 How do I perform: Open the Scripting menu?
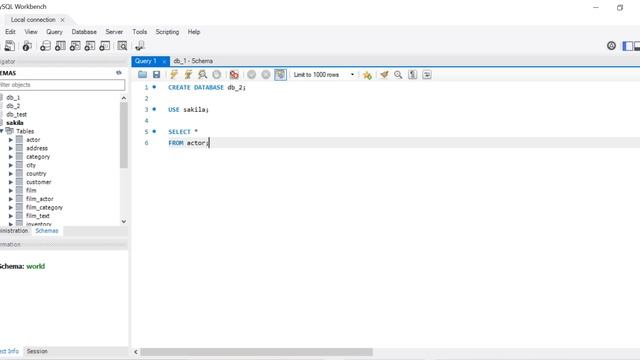point(167,32)
